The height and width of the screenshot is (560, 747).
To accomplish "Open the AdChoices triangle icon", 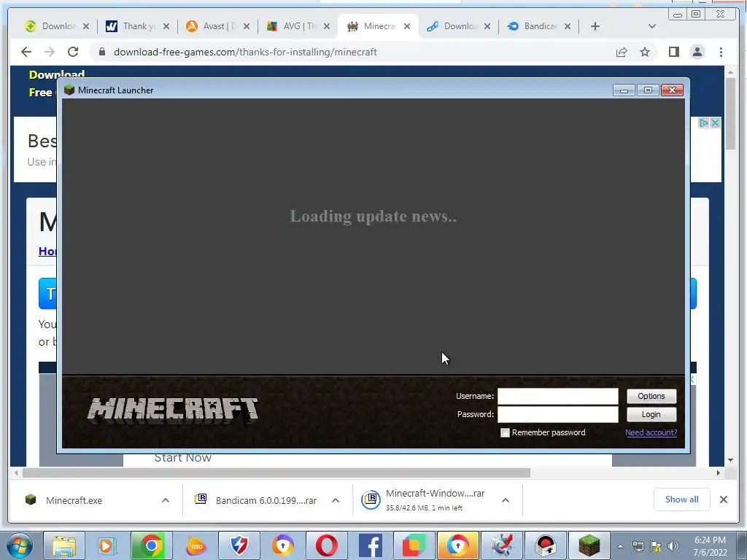I will click(703, 122).
